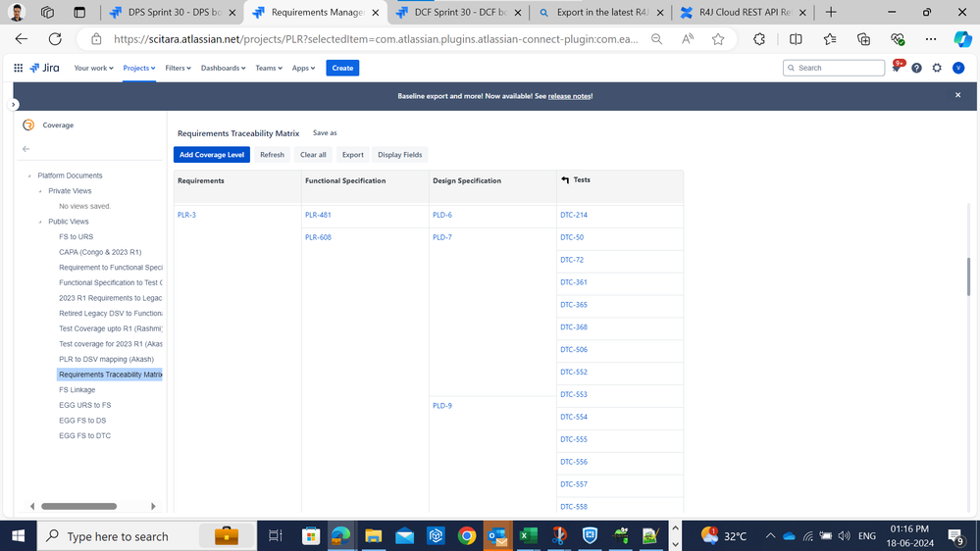980x551 pixels.
Task: Open the Jira app switcher grid icon
Action: point(18,68)
